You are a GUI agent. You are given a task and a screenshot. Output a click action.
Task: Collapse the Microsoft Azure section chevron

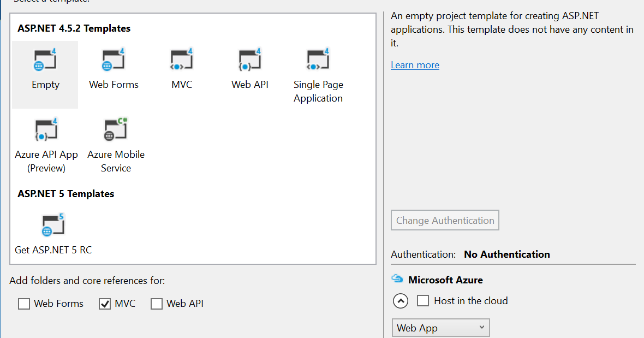400,301
